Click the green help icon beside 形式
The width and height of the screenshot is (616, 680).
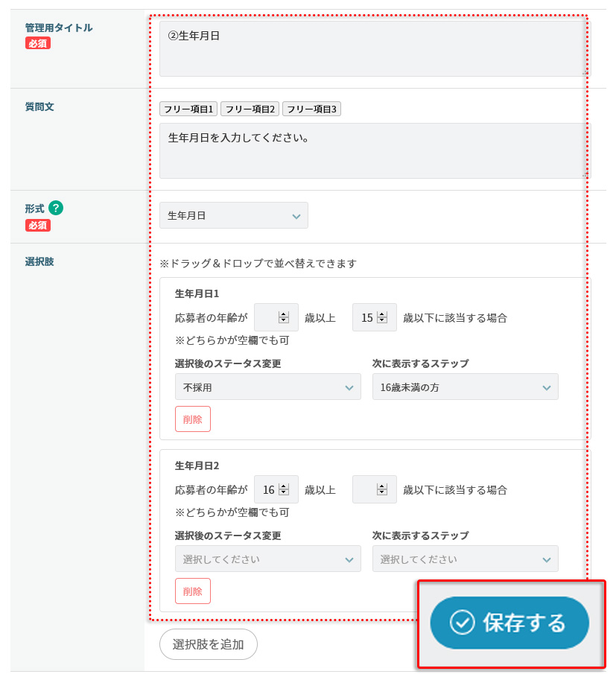coord(55,209)
